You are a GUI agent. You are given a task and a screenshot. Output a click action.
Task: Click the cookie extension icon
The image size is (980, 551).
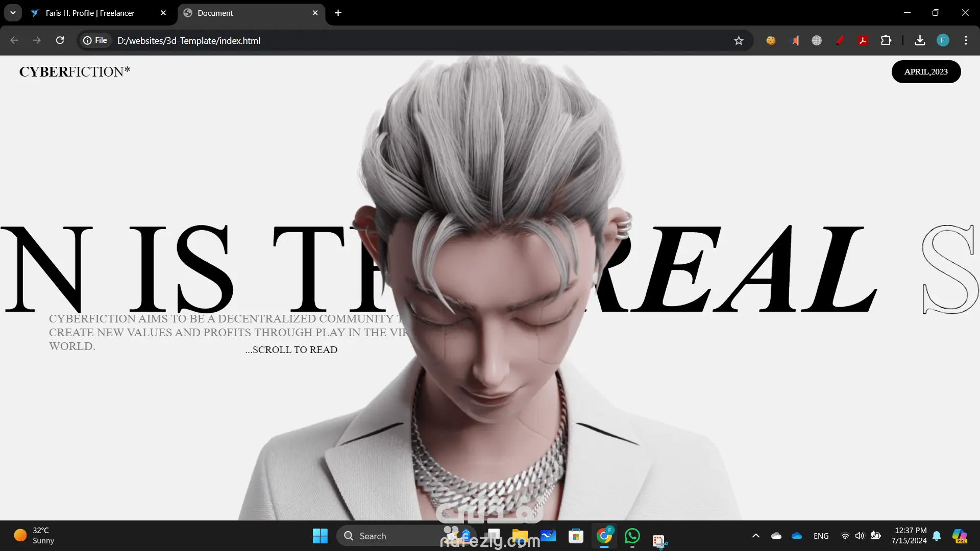(x=771, y=40)
